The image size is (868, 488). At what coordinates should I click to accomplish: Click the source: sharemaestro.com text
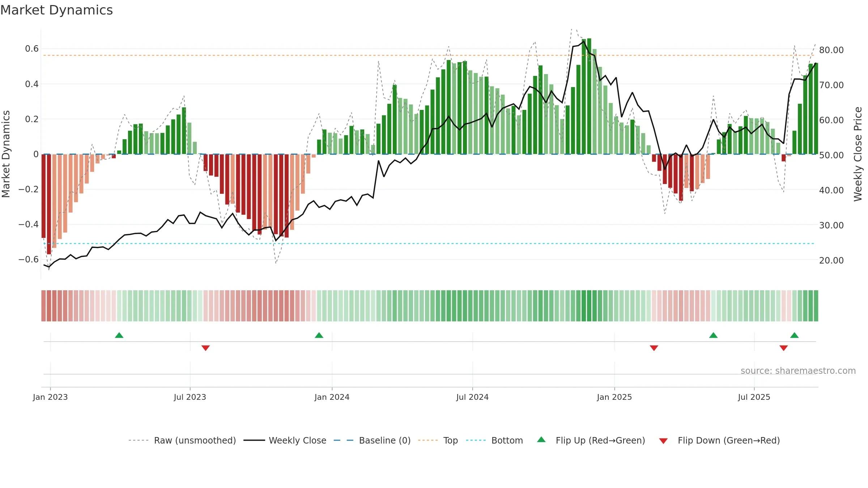click(798, 371)
